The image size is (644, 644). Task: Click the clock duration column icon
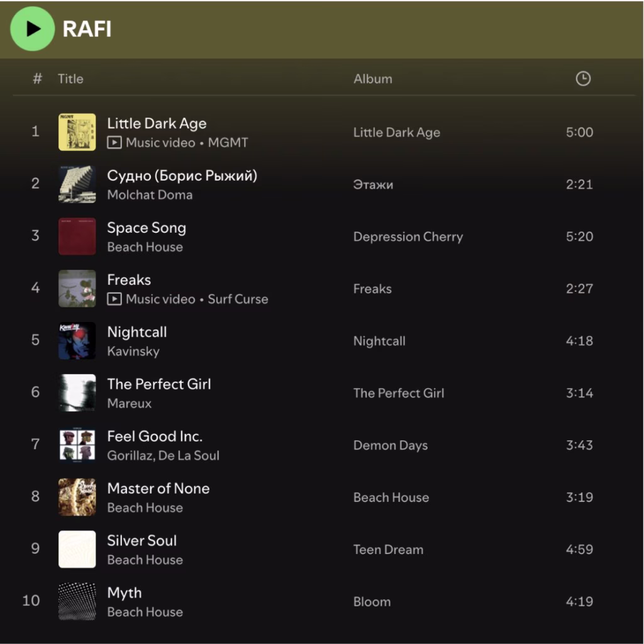click(x=583, y=79)
